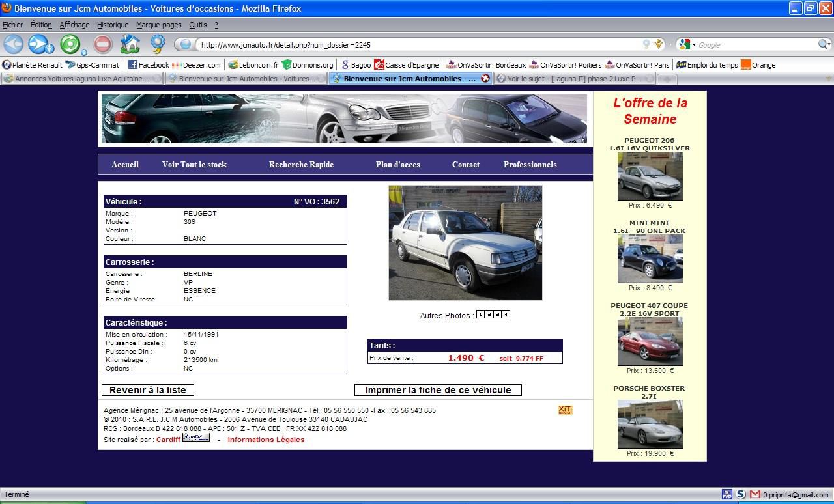Viewport: 834px width, 504px height.
Task: Go back with the Back arrow
Action: click(x=13, y=44)
